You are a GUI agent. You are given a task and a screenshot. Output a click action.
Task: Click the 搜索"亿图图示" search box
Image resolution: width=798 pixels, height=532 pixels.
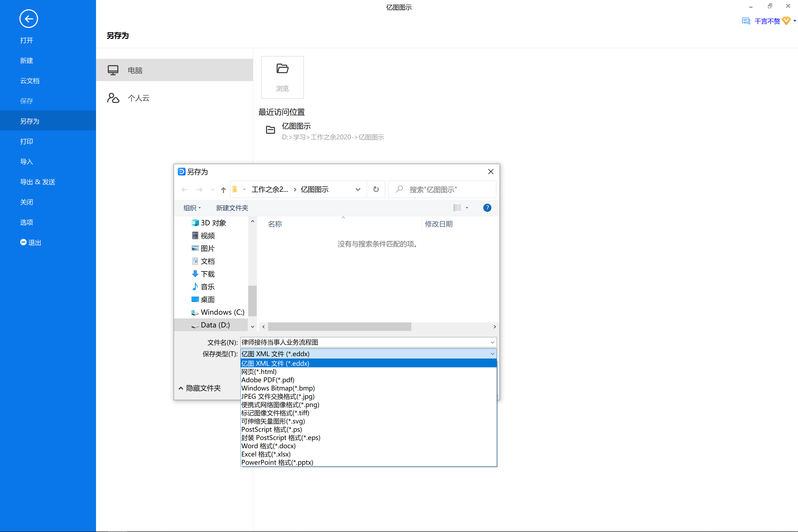pyautogui.click(x=442, y=189)
